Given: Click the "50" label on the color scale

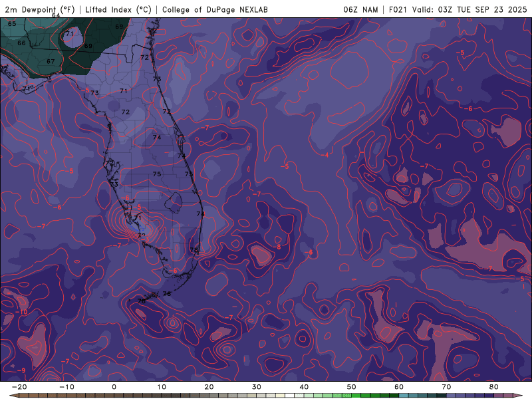Looking at the screenshot, I should (352, 387).
